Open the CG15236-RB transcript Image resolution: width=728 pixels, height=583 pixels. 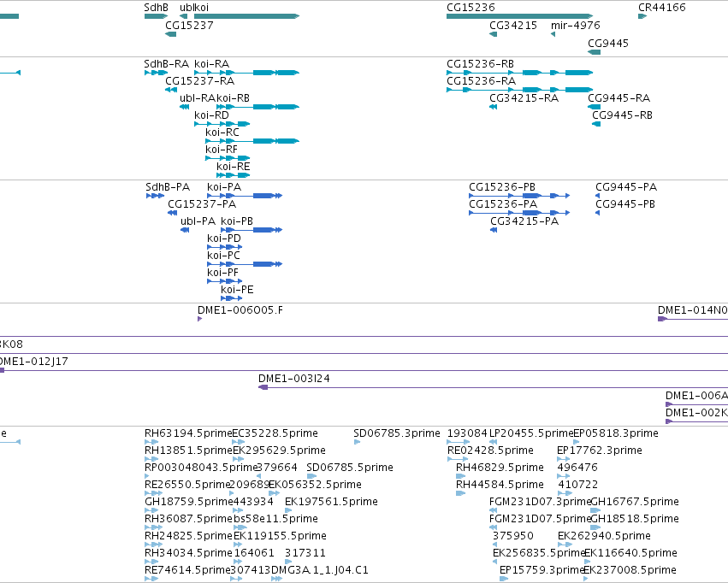click(x=519, y=73)
